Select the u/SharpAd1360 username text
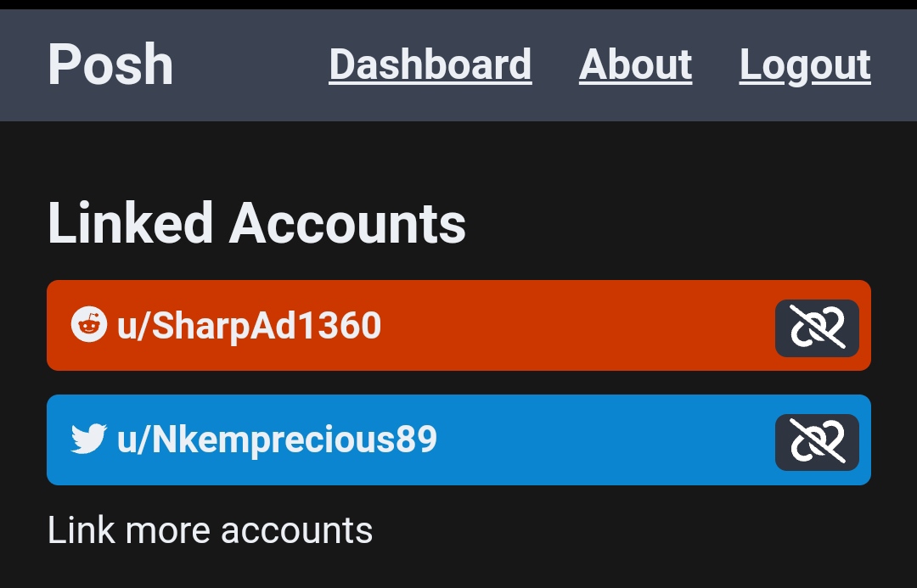This screenshot has height=588, width=917. [x=249, y=326]
